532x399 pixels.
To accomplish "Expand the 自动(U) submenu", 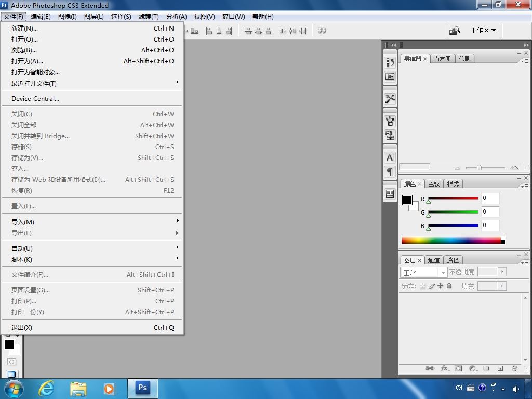I will [x=92, y=248].
